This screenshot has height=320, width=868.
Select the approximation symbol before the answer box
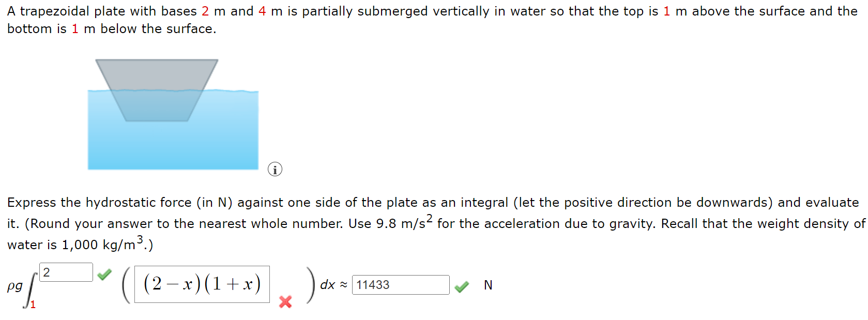tap(343, 285)
